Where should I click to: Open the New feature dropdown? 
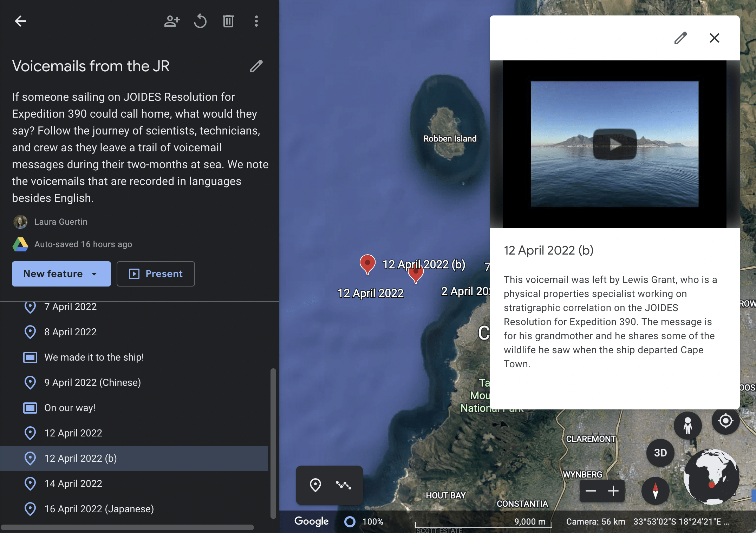pyautogui.click(x=61, y=274)
